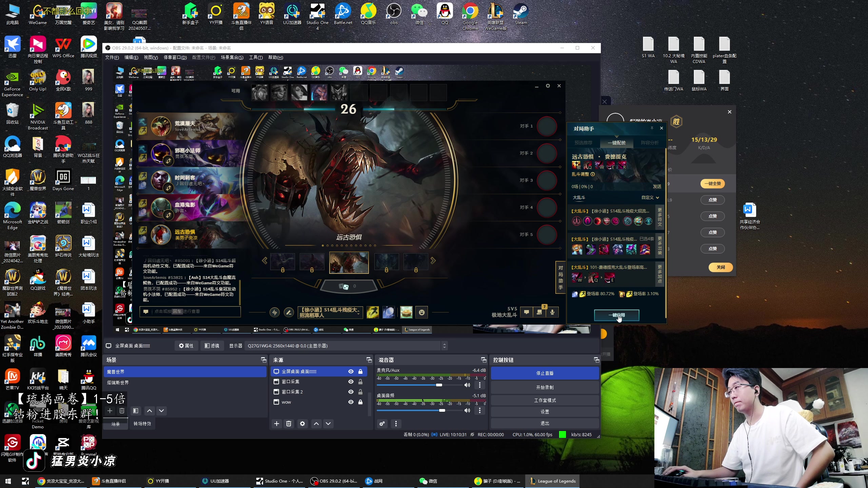Show previous skins with the left arrow
Viewport: 868px width, 488px height.
click(265, 261)
